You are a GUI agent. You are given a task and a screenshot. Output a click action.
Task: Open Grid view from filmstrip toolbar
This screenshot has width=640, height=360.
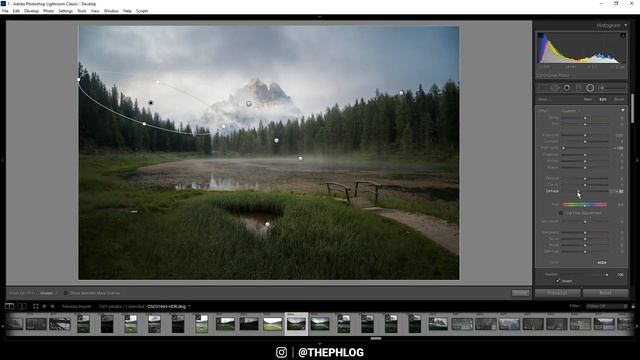(x=36, y=306)
